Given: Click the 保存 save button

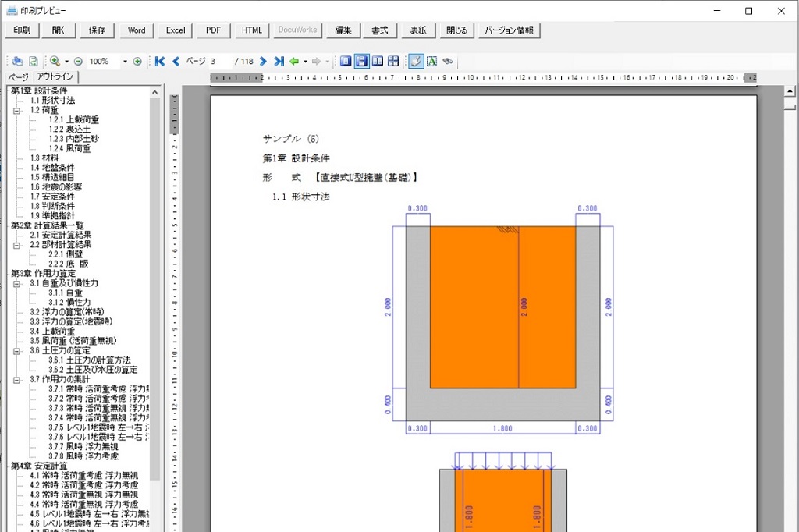Looking at the screenshot, I should [x=97, y=30].
